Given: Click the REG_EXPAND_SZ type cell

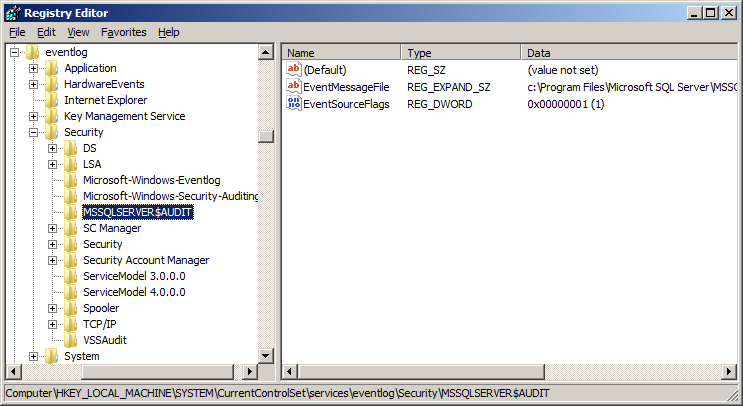Looking at the screenshot, I should coord(449,87).
